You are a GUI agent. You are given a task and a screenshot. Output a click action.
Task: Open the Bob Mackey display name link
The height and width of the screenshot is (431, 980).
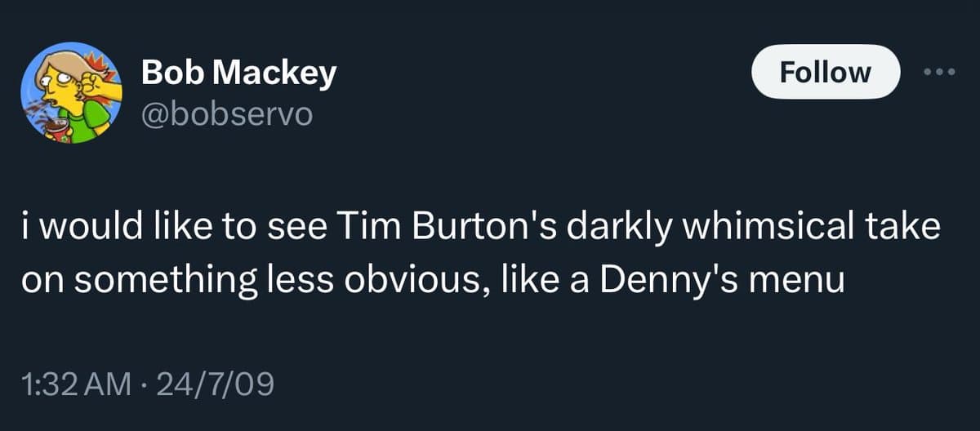coord(238,73)
